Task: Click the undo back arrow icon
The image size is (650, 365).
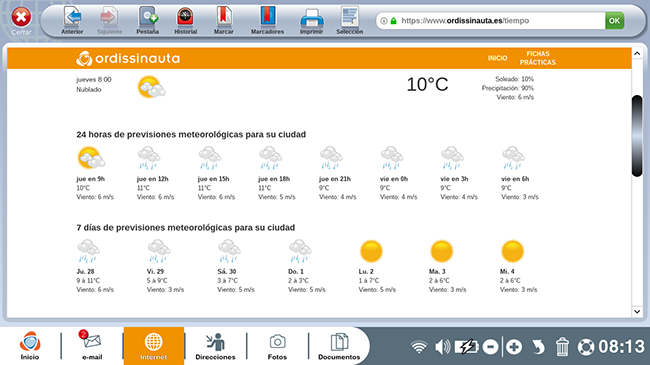Action: pyautogui.click(x=538, y=347)
